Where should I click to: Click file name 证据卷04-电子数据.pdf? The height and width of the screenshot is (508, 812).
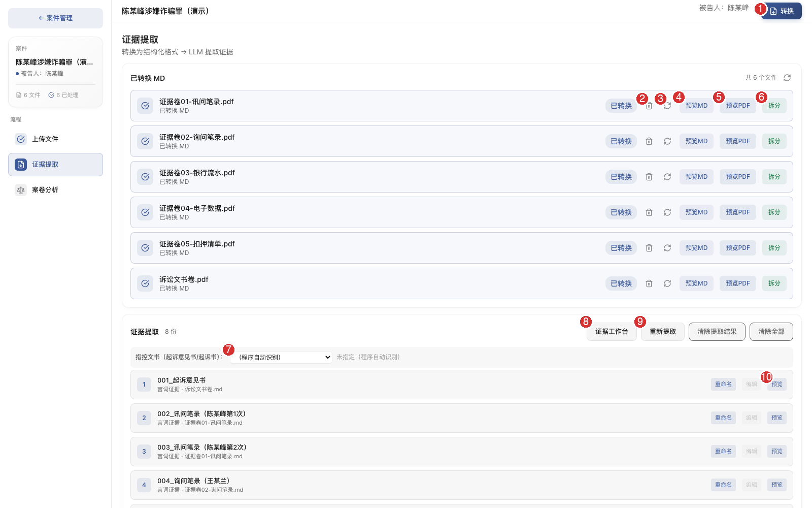point(197,208)
